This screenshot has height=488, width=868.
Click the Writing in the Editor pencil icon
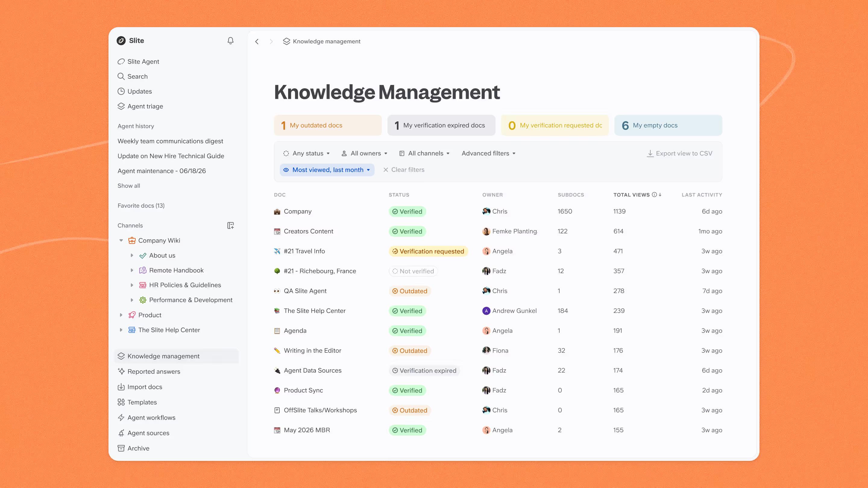pyautogui.click(x=277, y=351)
